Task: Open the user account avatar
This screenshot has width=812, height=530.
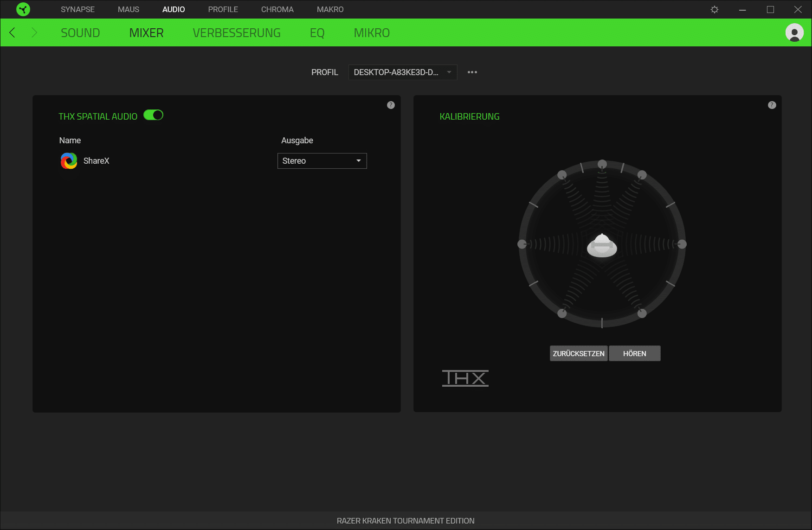Action: click(794, 33)
